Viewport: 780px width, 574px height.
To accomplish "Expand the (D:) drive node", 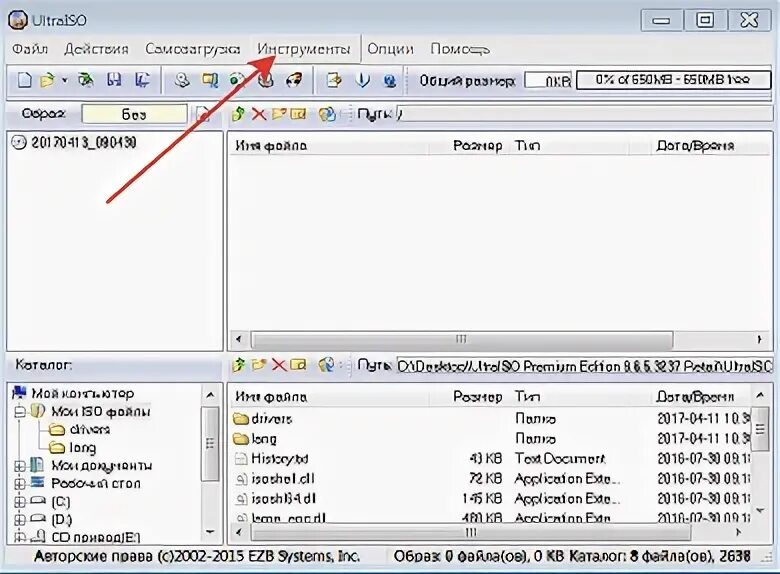I will pyautogui.click(x=20, y=520).
